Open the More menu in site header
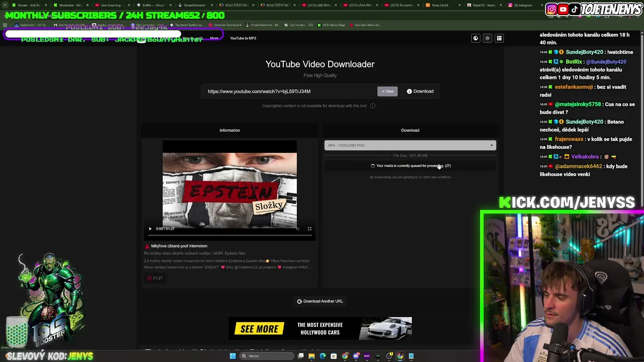This screenshot has width=644, height=362. pyautogui.click(x=215, y=38)
